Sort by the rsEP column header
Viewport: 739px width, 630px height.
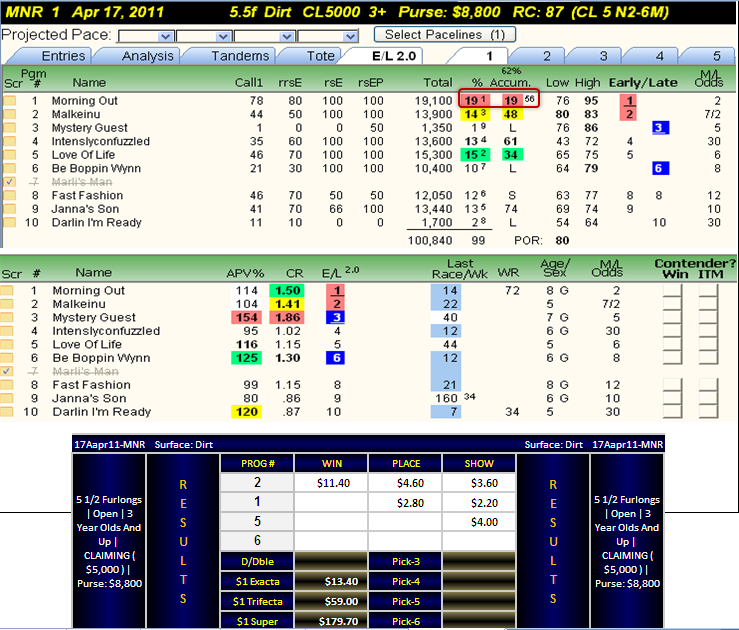tap(370, 82)
